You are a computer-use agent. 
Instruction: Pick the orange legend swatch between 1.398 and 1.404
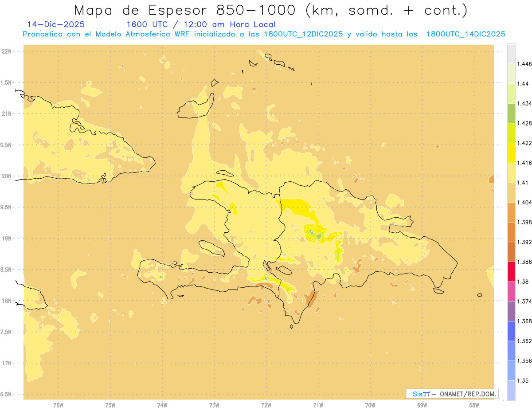click(x=511, y=212)
